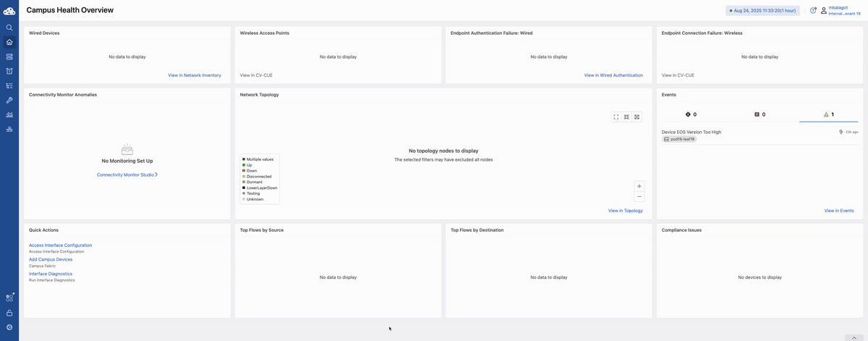
Task: Open the Devices icon in left sidebar
Action: 9,56
